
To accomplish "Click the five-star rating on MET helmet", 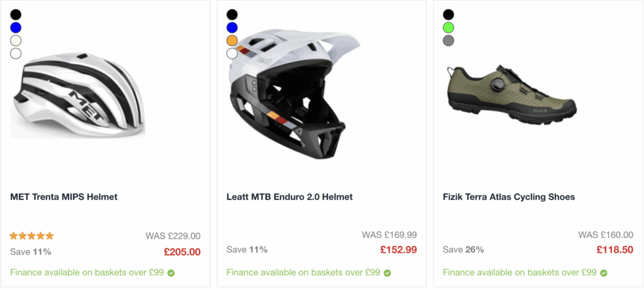I will pyautogui.click(x=31, y=236).
